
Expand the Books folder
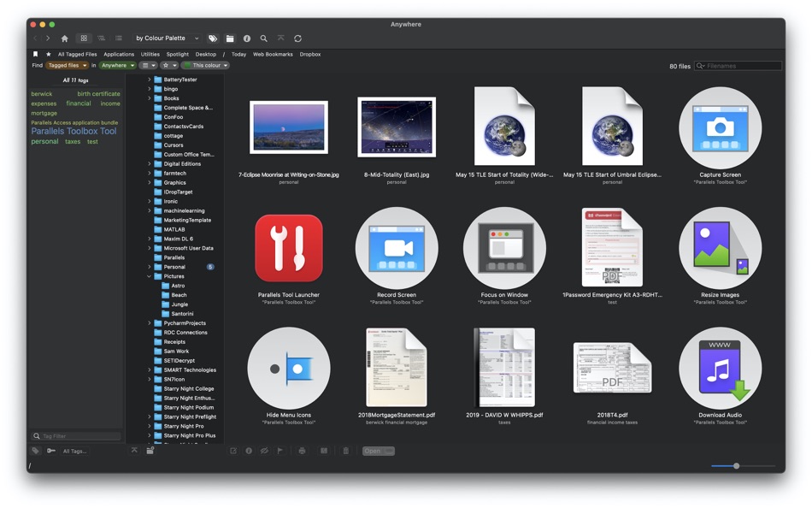coord(149,98)
